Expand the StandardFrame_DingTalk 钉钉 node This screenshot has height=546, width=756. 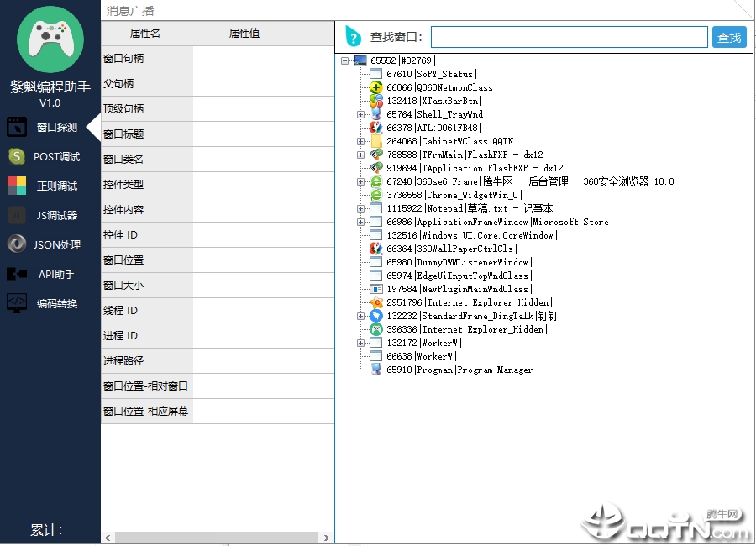360,317
